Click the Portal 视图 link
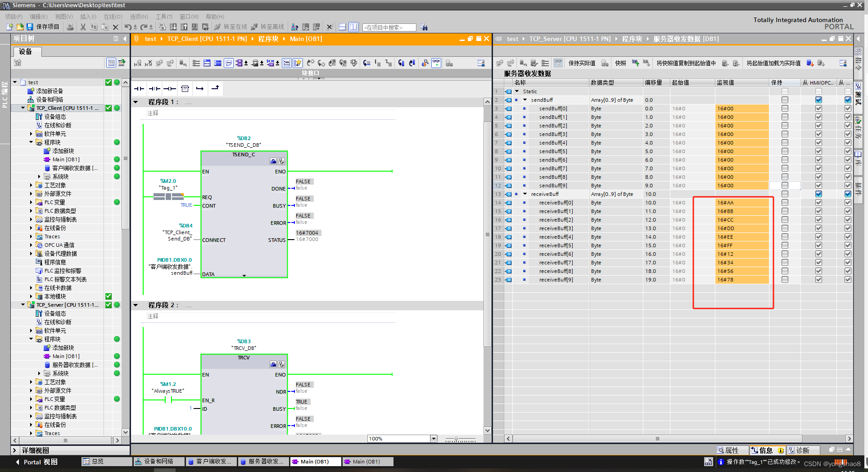Viewport: 868px width, 472px height. click(36, 462)
